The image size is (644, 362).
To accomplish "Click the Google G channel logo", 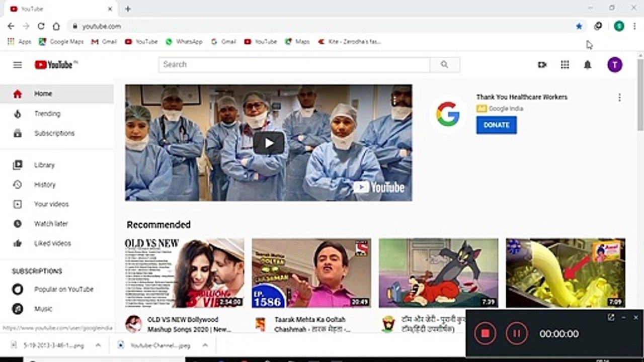I will 448,114.
